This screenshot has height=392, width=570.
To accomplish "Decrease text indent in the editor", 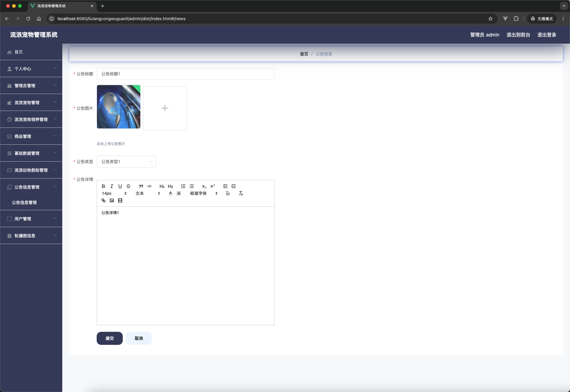I will pos(225,186).
